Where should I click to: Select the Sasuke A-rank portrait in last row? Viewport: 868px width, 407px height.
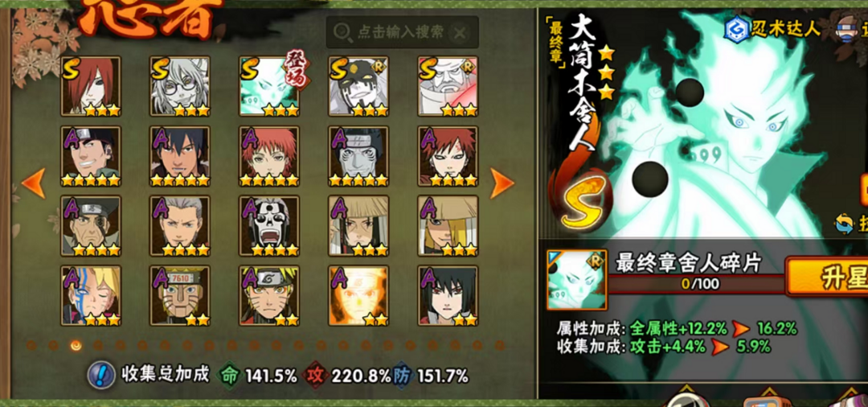coord(448,296)
